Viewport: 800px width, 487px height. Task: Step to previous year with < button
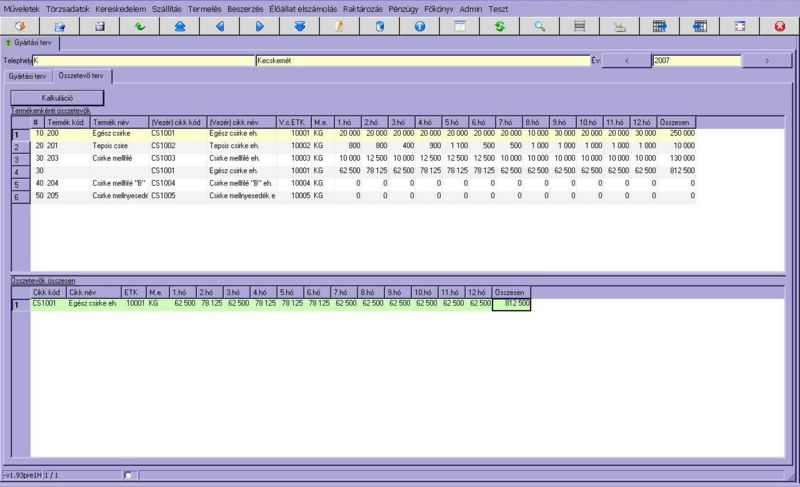[x=627, y=61]
